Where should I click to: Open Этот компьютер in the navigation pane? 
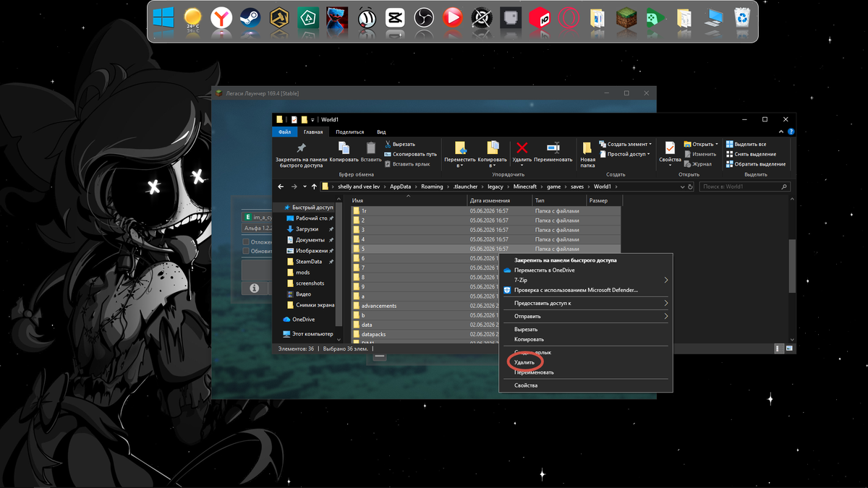(x=308, y=334)
